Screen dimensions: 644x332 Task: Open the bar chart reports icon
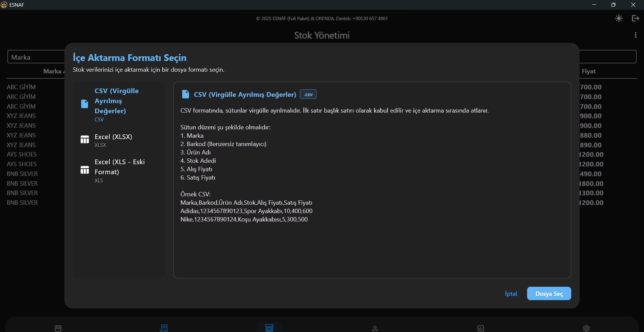pos(481,328)
